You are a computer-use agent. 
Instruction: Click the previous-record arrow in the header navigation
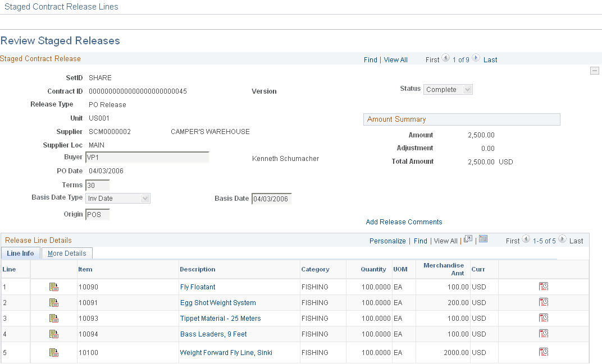coord(445,58)
